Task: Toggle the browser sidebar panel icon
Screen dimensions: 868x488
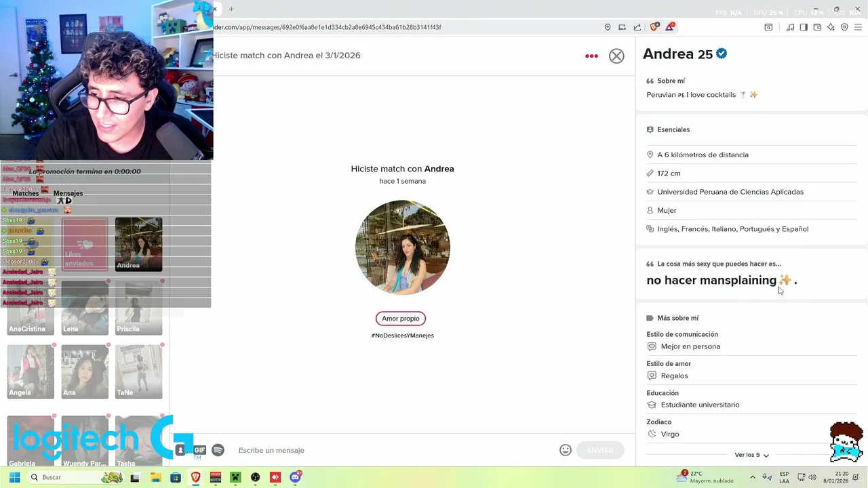Action: coord(804,27)
